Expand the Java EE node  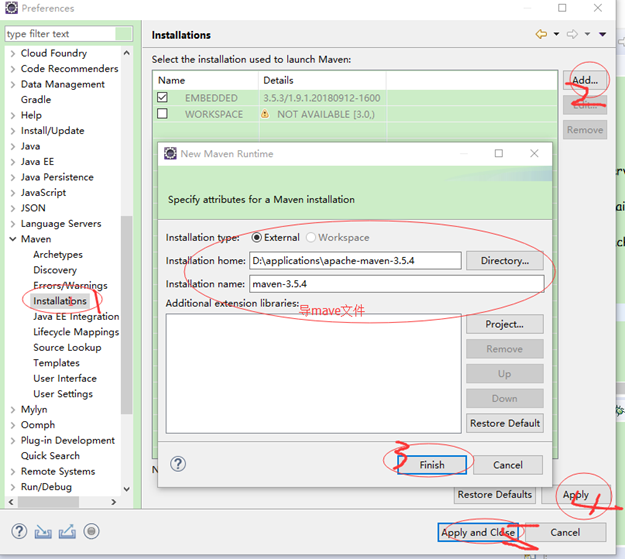[x=13, y=162]
